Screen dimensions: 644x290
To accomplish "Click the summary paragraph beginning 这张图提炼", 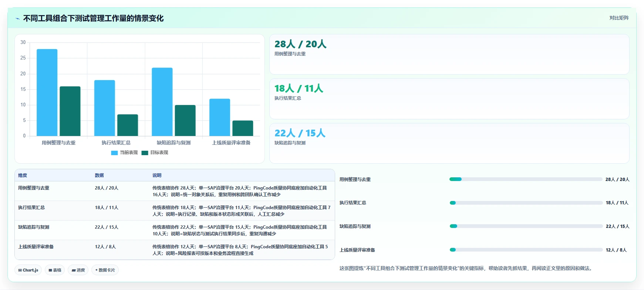I will [467, 269].
